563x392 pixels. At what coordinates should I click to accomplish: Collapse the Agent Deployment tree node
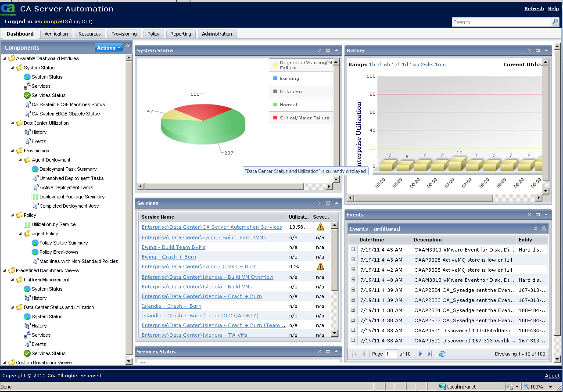(x=21, y=160)
